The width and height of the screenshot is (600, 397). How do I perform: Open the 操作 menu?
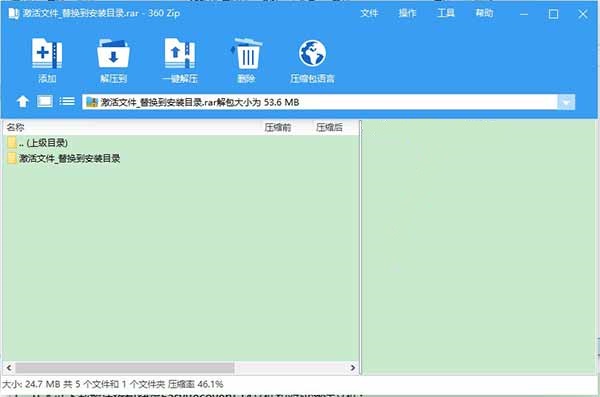[407, 13]
